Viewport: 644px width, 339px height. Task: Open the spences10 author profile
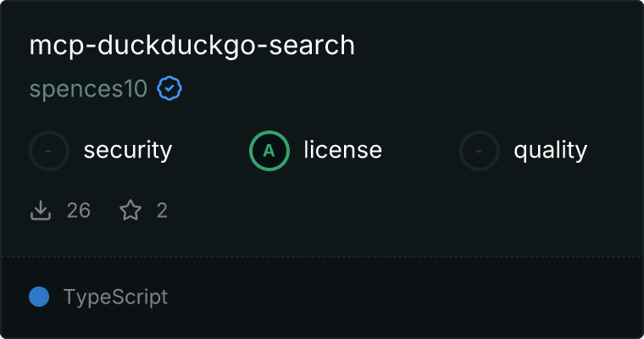click(88, 88)
